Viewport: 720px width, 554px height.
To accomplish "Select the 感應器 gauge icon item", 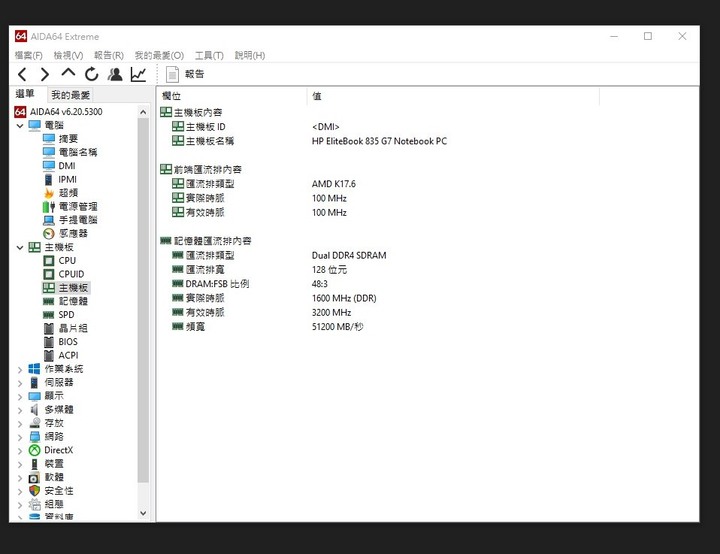I will pyautogui.click(x=65, y=233).
